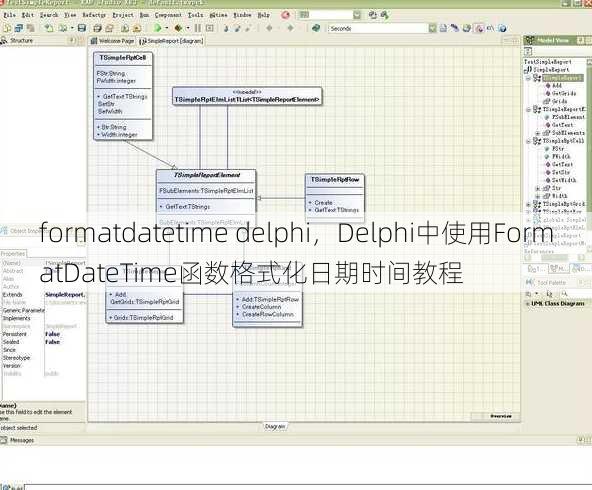This screenshot has height=490, width=592.
Task: Click the New file toolbar icon
Action: tap(6, 28)
